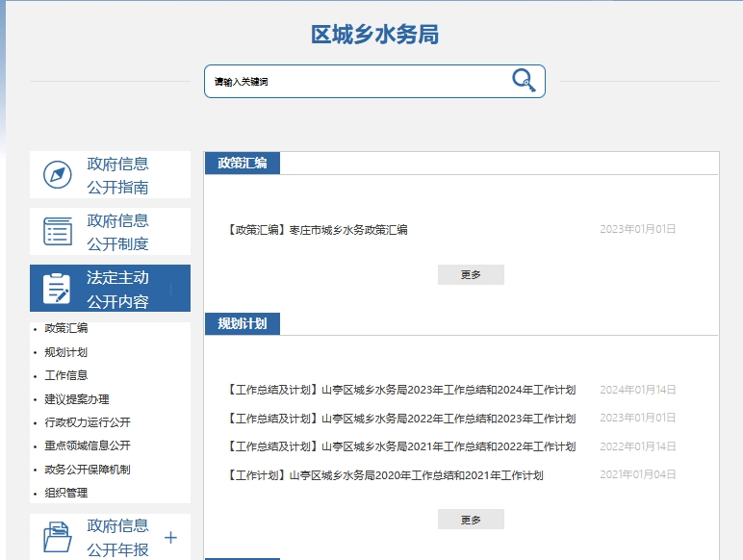Viewport: 743px width, 560px height.
Task: Click the magnifier search icon
Action: 524,80
